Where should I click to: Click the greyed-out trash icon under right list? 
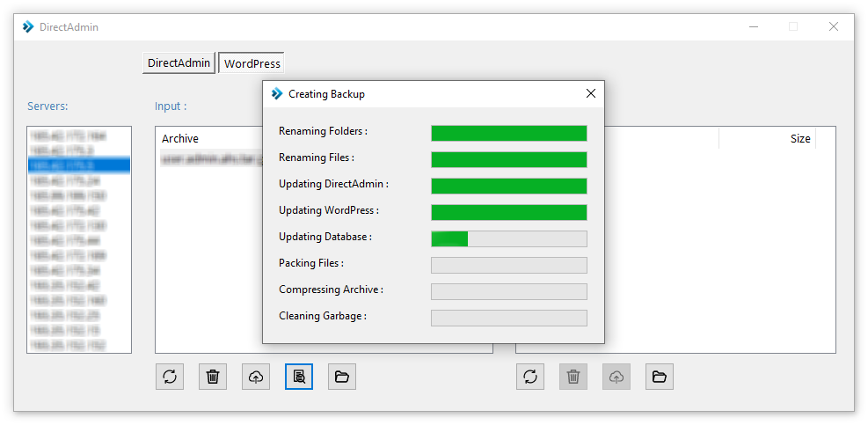click(573, 377)
